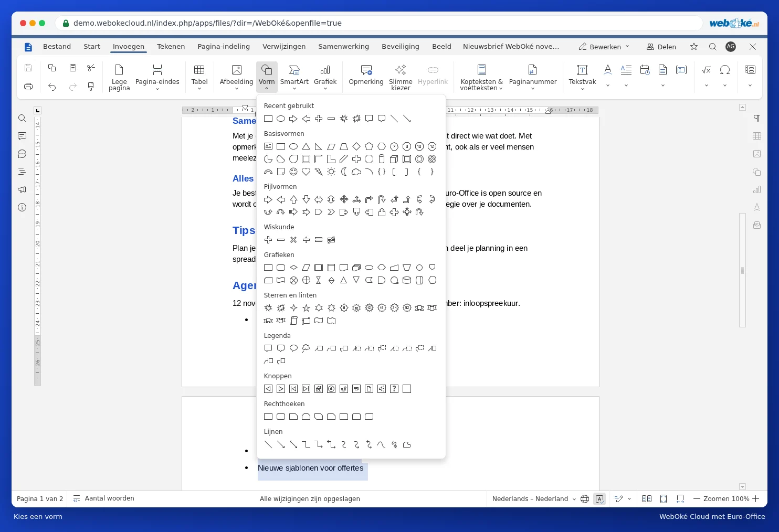Change language Nederlands – Nederland
The height and width of the screenshot is (532, 779).
coord(534,499)
